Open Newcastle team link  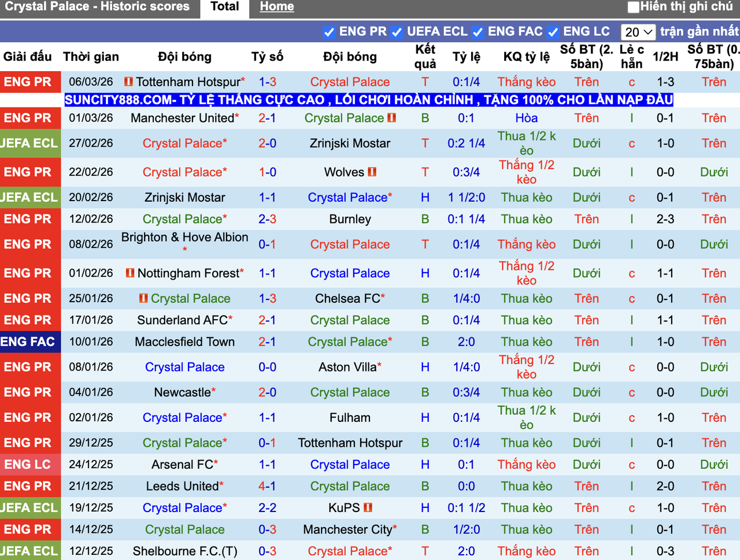(x=182, y=392)
